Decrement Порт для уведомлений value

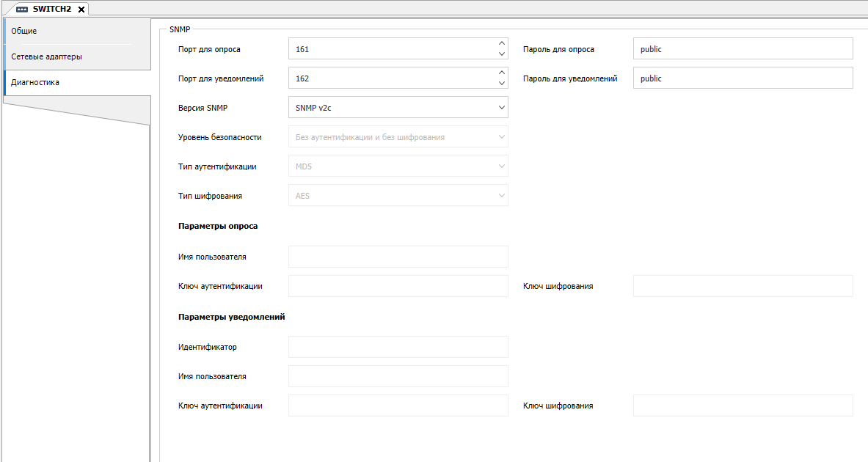pos(502,84)
